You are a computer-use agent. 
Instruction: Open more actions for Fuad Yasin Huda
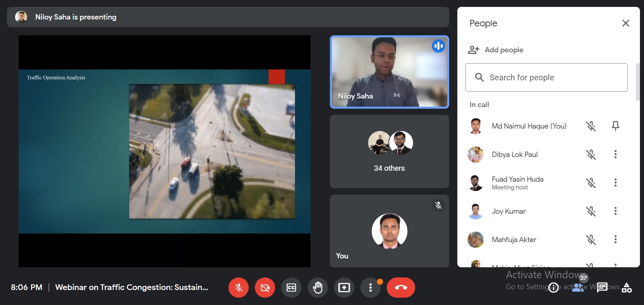(x=615, y=183)
